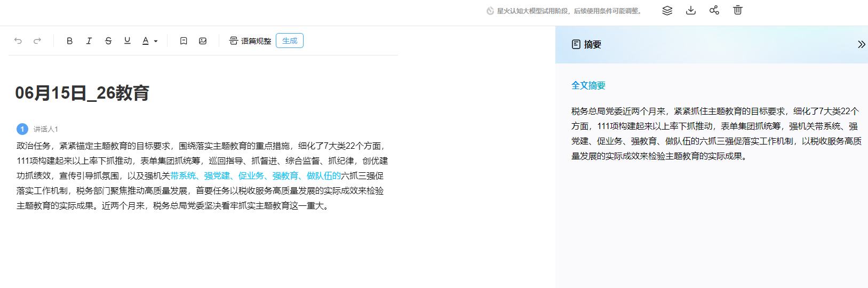Click the 摘要 panel header icon

(x=576, y=44)
